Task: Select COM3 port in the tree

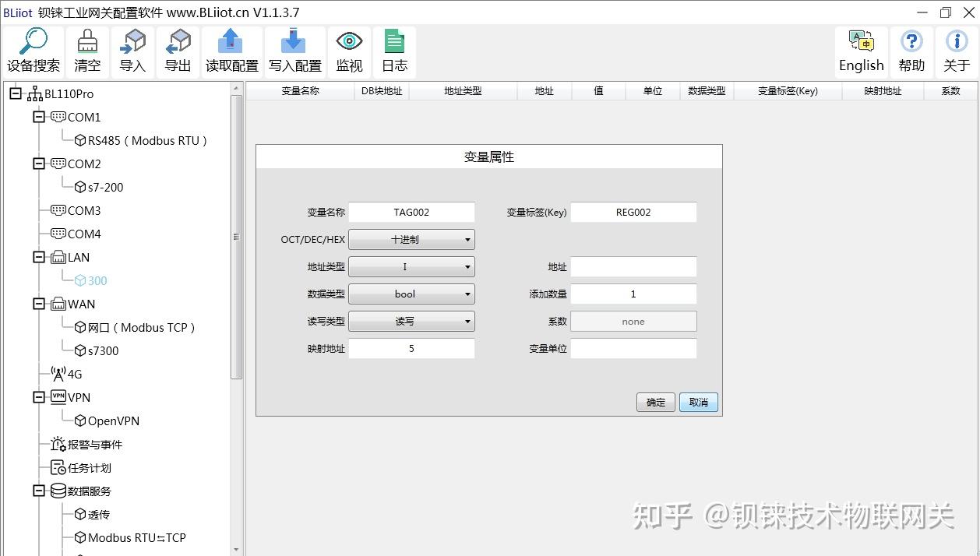Action: [84, 210]
